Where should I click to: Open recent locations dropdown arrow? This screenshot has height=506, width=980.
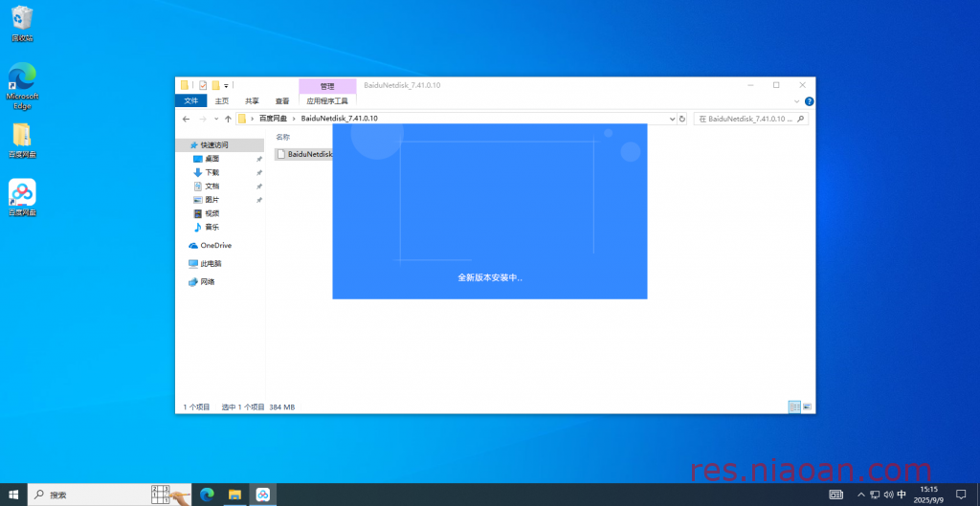216,119
